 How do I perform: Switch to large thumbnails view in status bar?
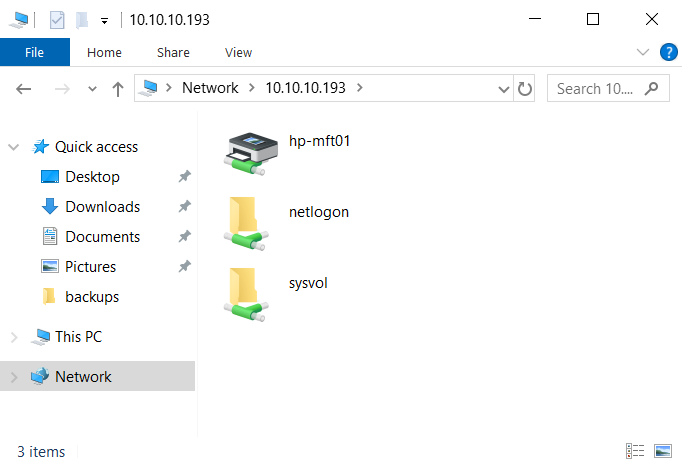663,451
